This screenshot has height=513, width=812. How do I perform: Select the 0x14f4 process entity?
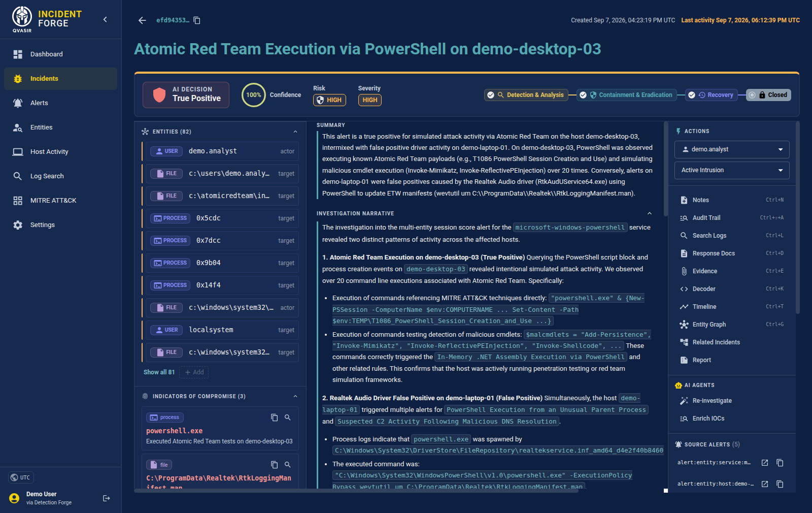[222, 285]
